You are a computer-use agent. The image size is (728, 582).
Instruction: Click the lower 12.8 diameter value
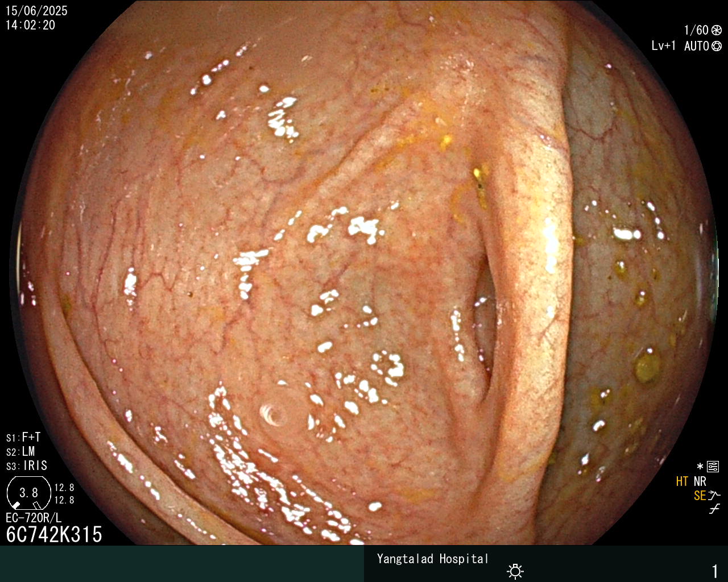[64, 500]
